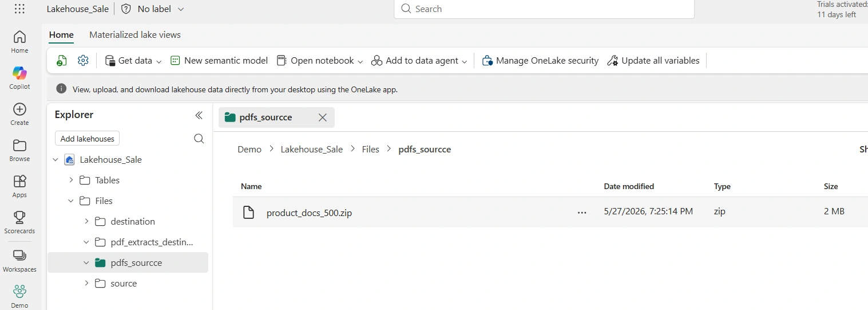The width and height of the screenshot is (868, 310).
Task: Go to Home in left navigation
Action: coord(19,42)
